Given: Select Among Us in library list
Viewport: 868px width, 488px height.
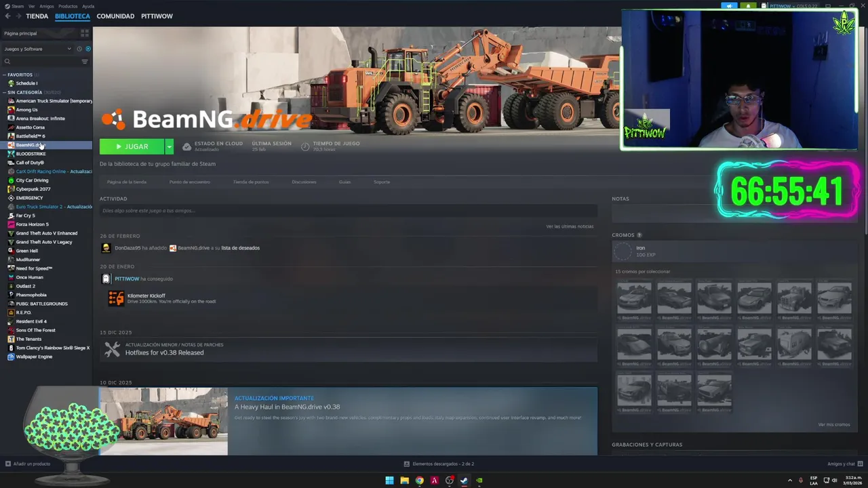Looking at the screenshot, I should pyautogui.click(x=26, y=110).
